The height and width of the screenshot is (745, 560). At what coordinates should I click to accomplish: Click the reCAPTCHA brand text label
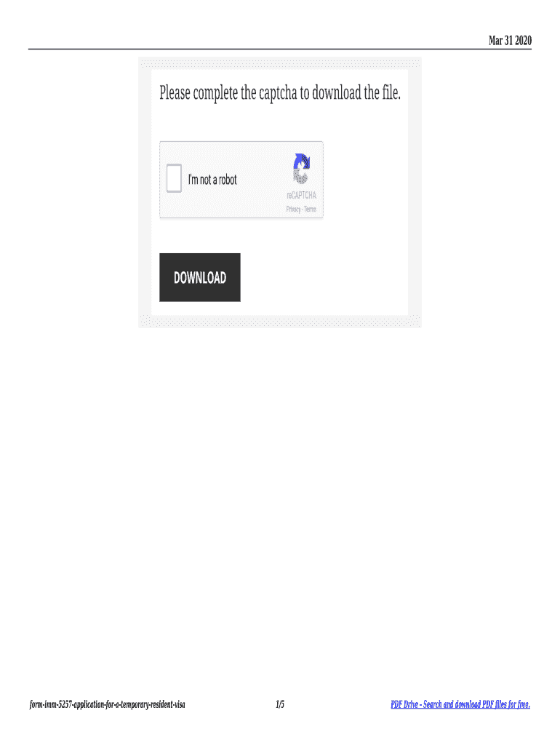301,195
